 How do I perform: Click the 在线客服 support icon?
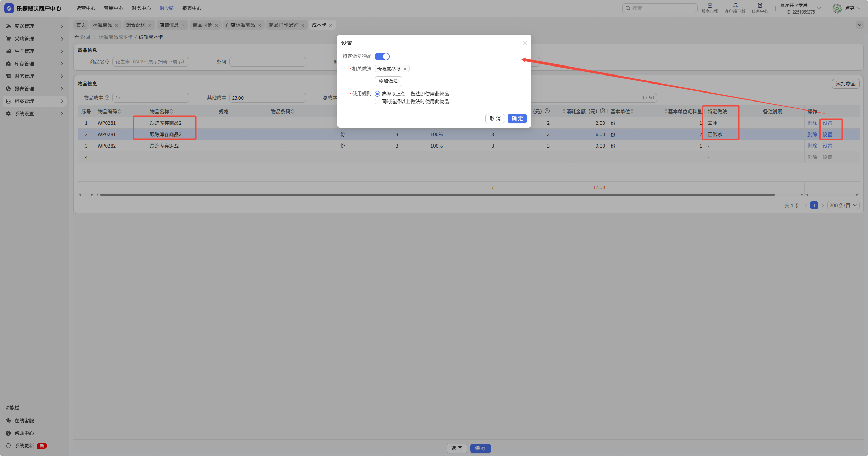click(8, 421)
